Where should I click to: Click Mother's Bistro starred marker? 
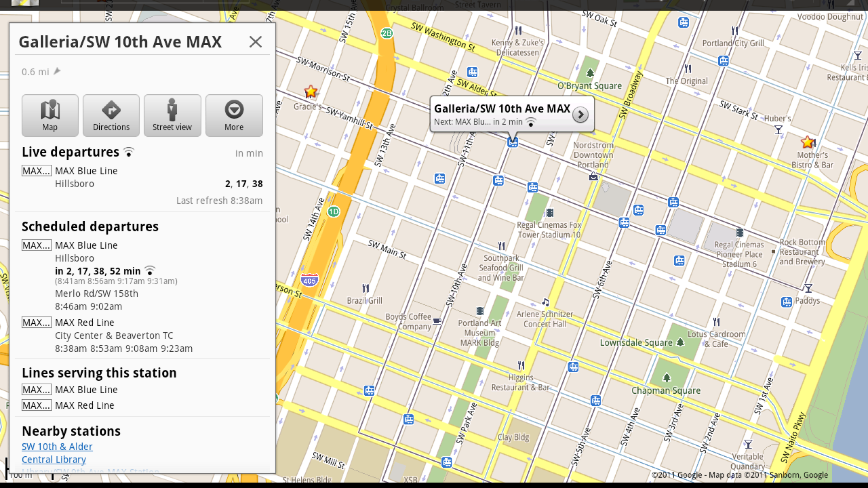[x=807, y=142]
